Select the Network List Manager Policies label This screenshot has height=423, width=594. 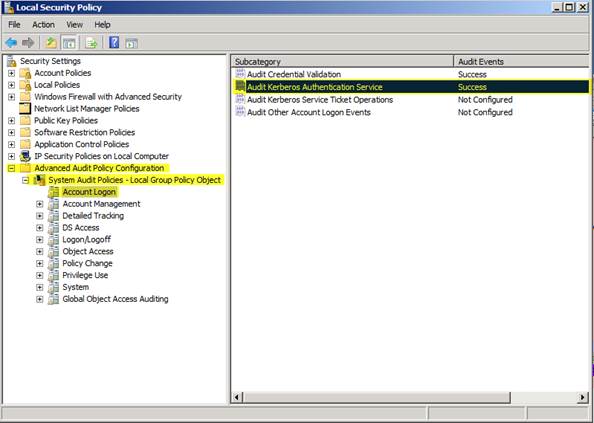(87, 109)
